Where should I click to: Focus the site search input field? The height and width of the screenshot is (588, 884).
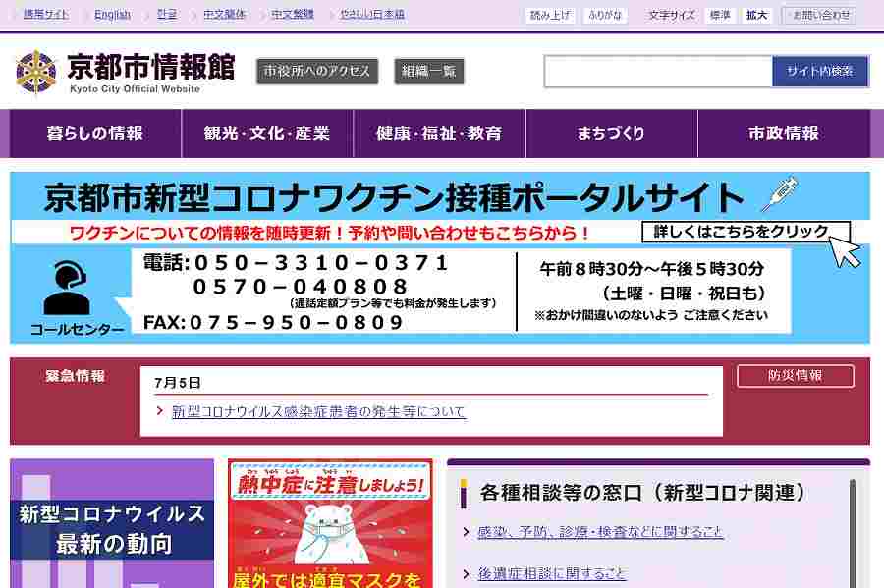pyautogui.click(x=658, y=71)
